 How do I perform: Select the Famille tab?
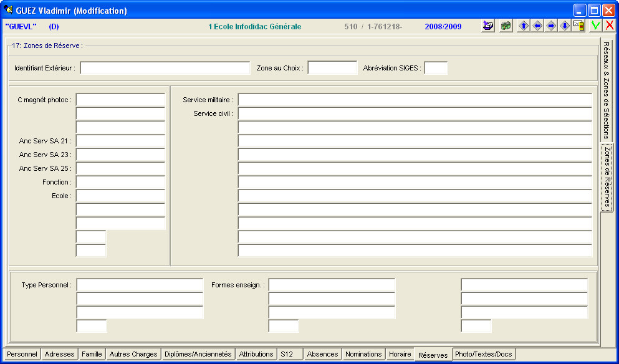pyautogui.click(x=92, y=354)
